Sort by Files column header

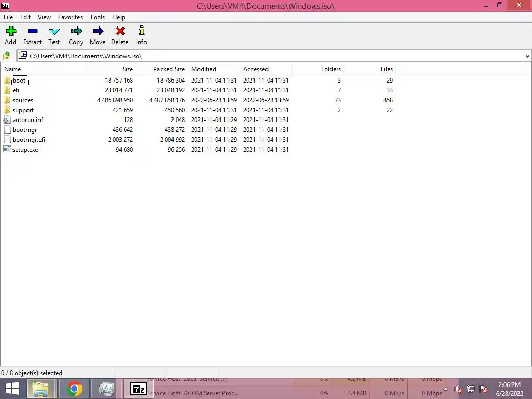point(369,69)
